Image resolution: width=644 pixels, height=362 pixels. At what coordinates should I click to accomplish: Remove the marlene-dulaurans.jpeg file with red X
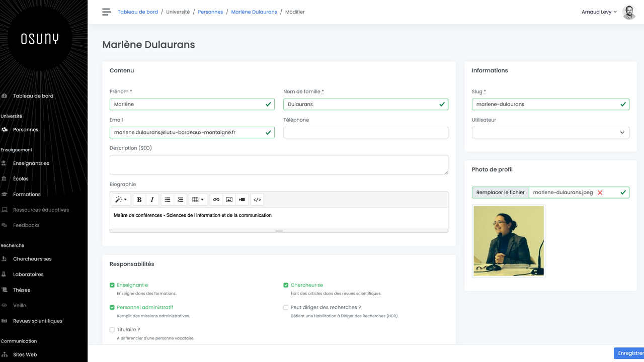(600, 193)
